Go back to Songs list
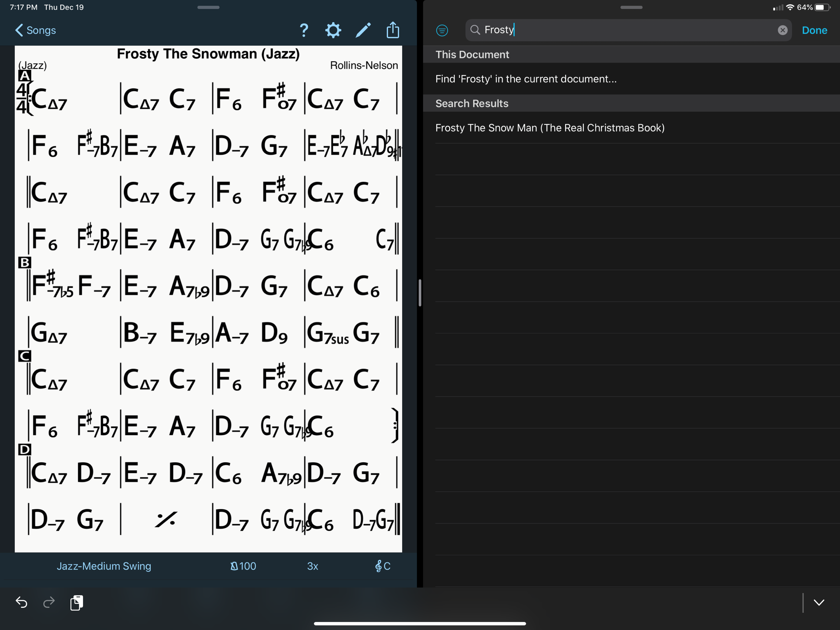 35,30
